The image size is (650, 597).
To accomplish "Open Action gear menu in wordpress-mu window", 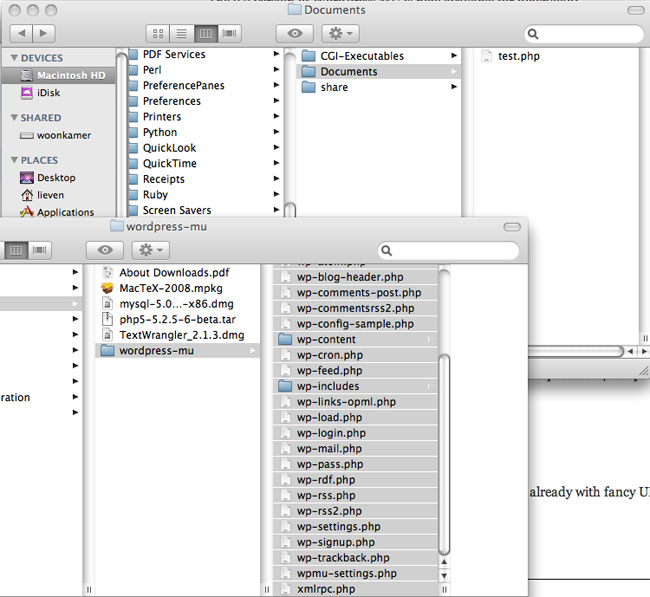I will 150,250.
